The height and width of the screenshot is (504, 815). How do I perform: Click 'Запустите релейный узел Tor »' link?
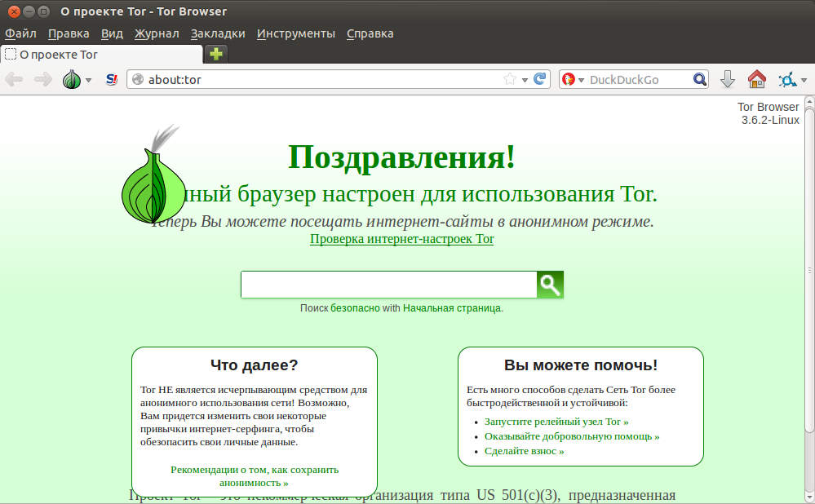pyautogui.click(x=556, y=422)
